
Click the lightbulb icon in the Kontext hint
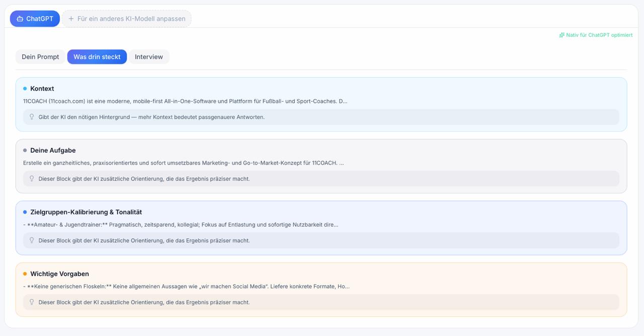(32, 117)
